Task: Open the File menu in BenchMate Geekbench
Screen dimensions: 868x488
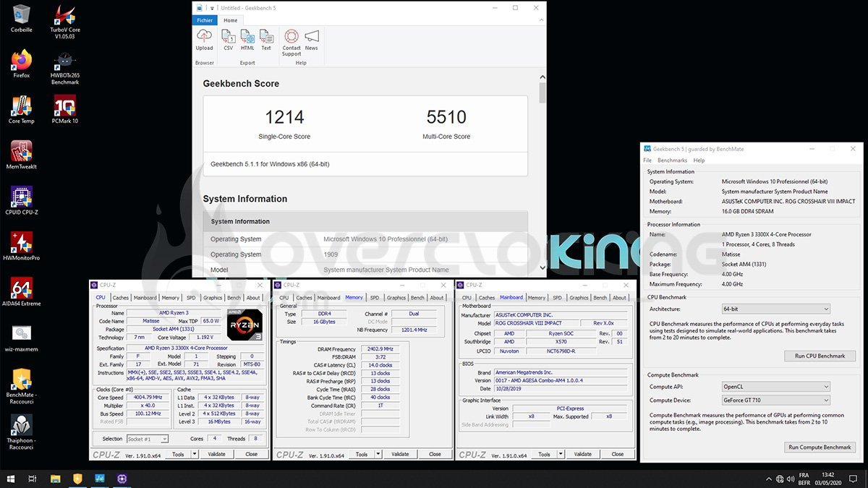Action: coord(647,160)
